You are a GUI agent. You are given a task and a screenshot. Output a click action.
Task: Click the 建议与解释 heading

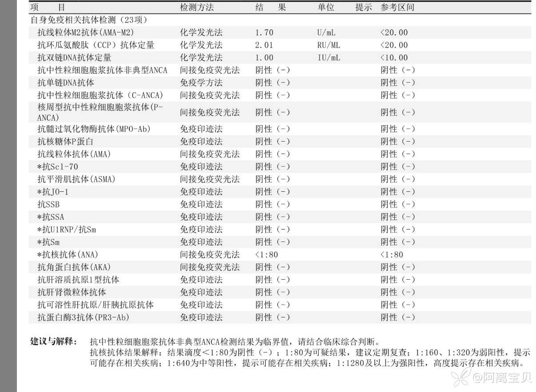(x=53, y=341)
